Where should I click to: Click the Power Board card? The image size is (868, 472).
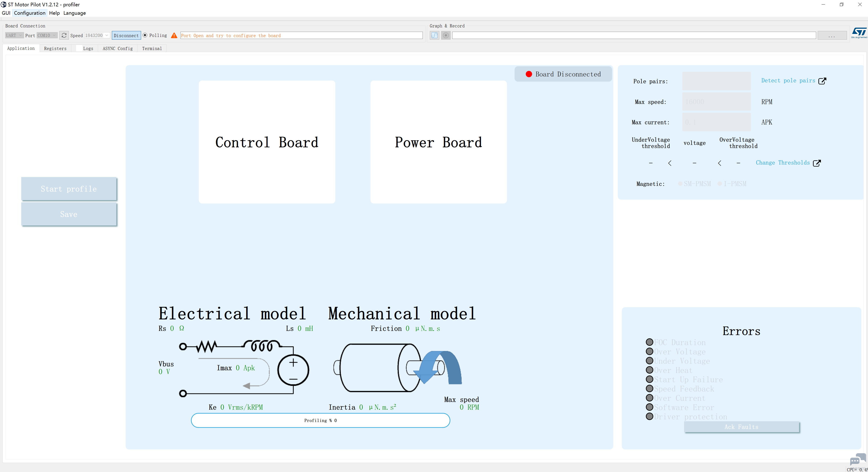pyautogui.click(x=438, y=142)
